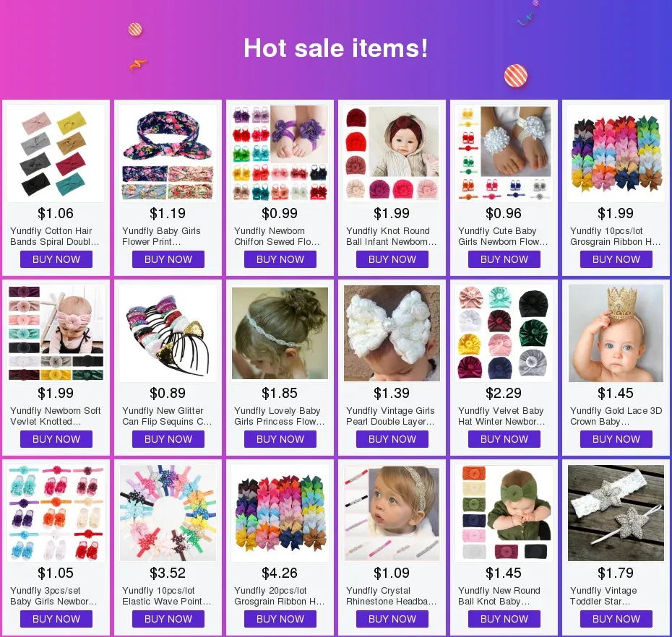The image size is (672, 637).
Task: Click the Flower Print headband product image
Action: pyautogui.click(x=168, y=153)
